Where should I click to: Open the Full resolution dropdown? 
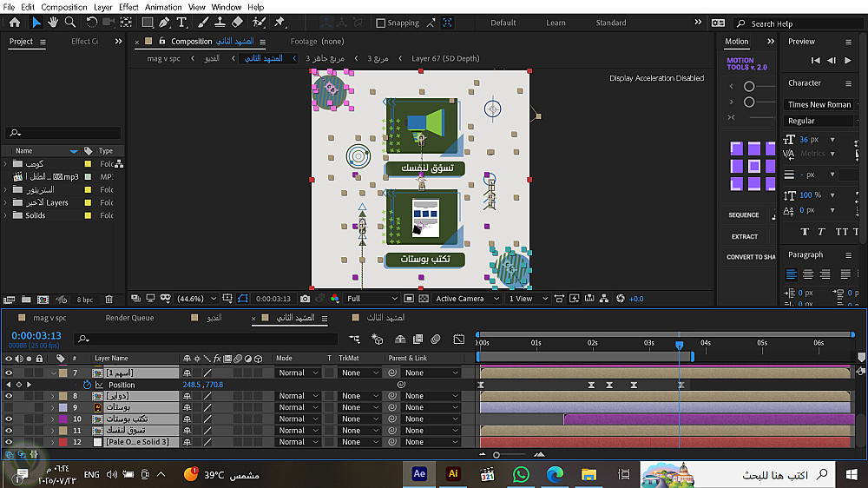tap(372, 299)
